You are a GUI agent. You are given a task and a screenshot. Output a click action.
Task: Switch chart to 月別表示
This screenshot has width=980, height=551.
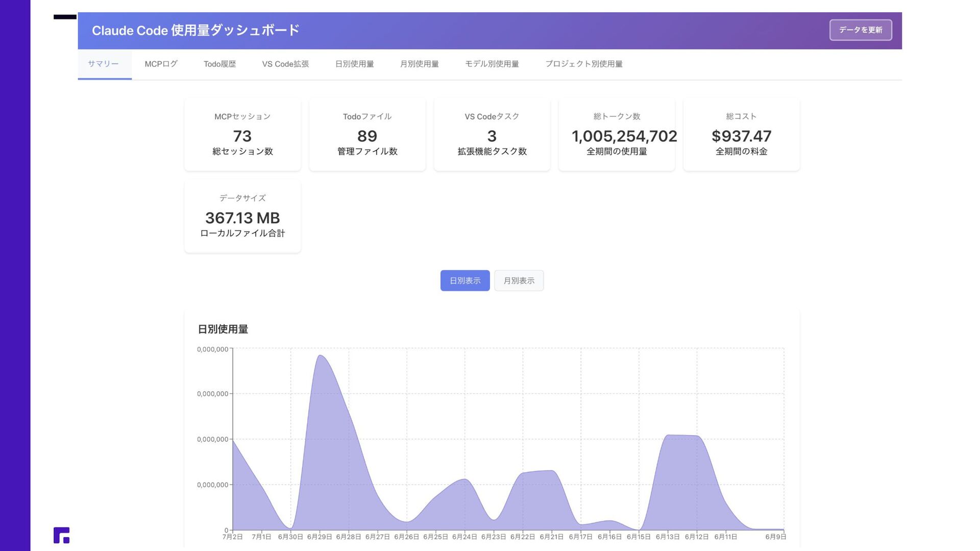click(x=519, y=280)
